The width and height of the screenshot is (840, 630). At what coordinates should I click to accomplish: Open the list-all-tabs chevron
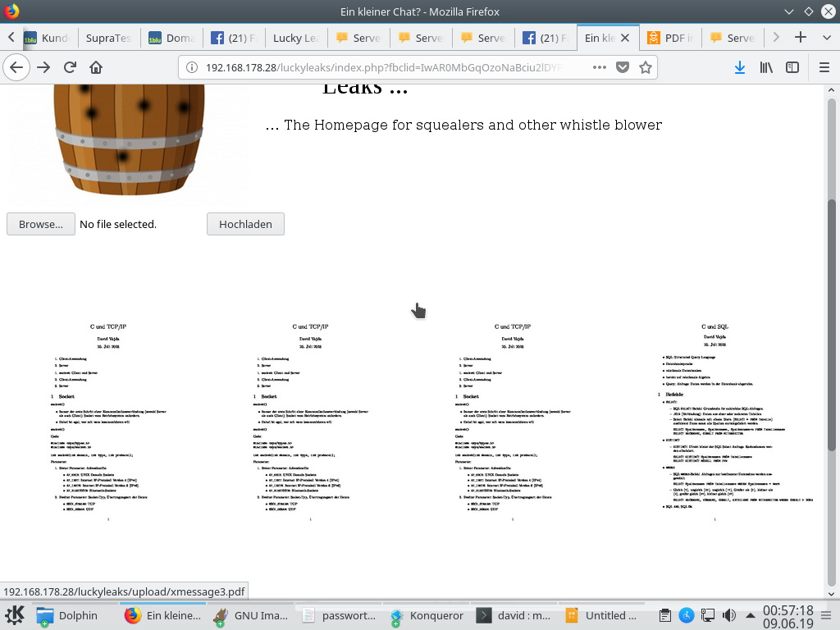(x=827, y=37)
